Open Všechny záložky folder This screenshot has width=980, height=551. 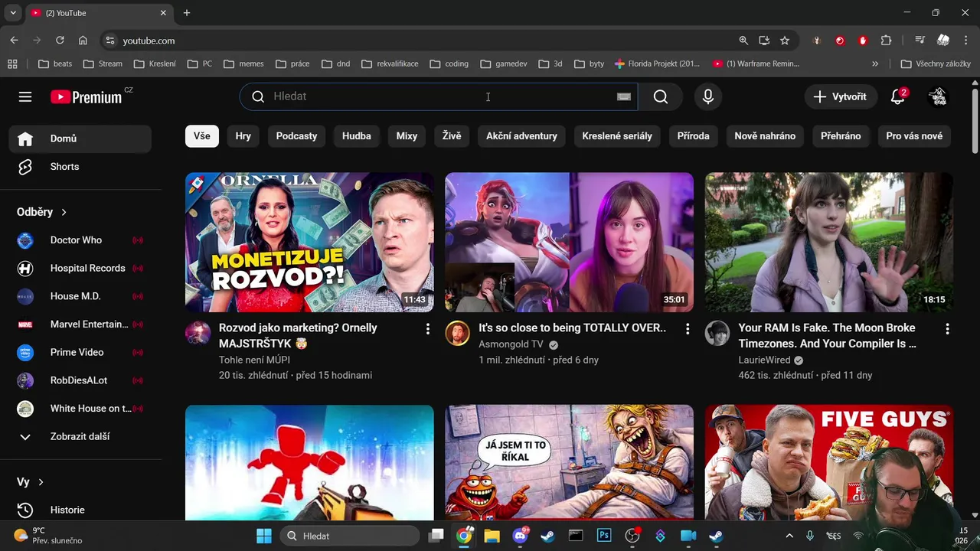tap(936, 64)
